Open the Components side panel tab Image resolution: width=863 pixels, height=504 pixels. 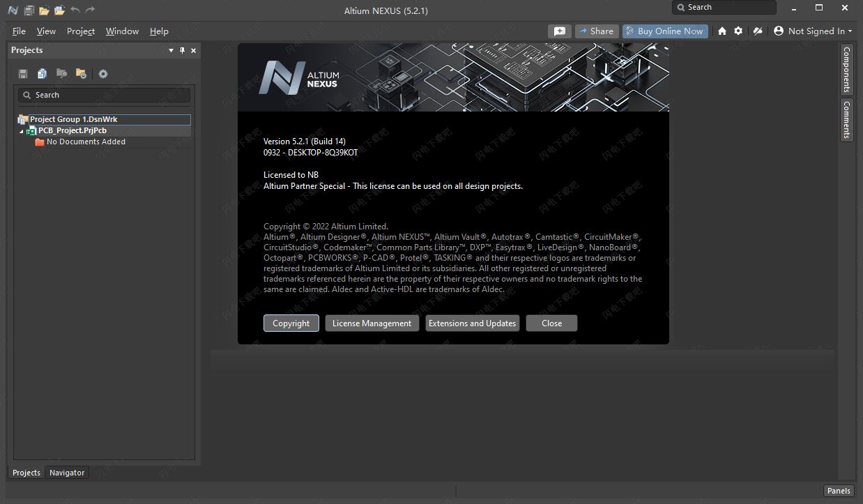pos(846,70)
